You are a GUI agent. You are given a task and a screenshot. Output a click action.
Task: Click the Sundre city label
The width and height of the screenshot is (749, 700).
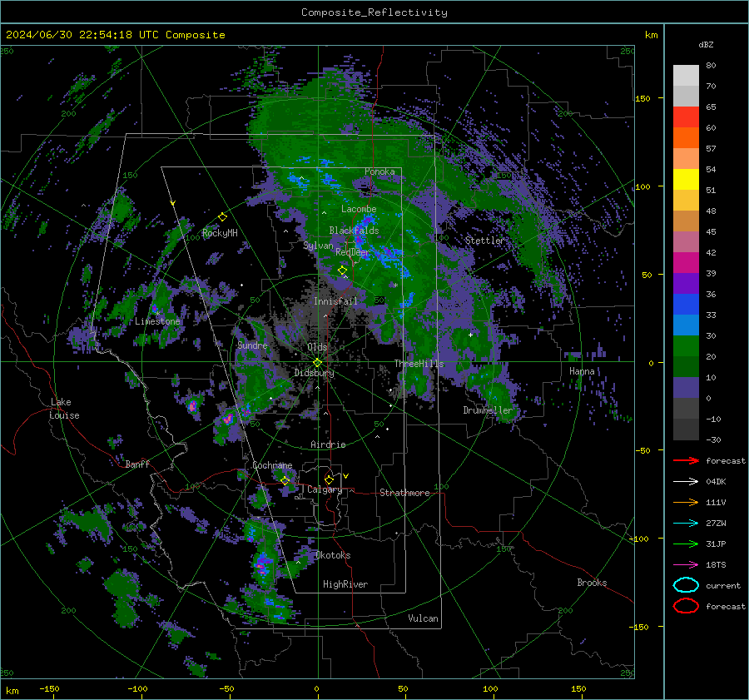pos(252,345)
